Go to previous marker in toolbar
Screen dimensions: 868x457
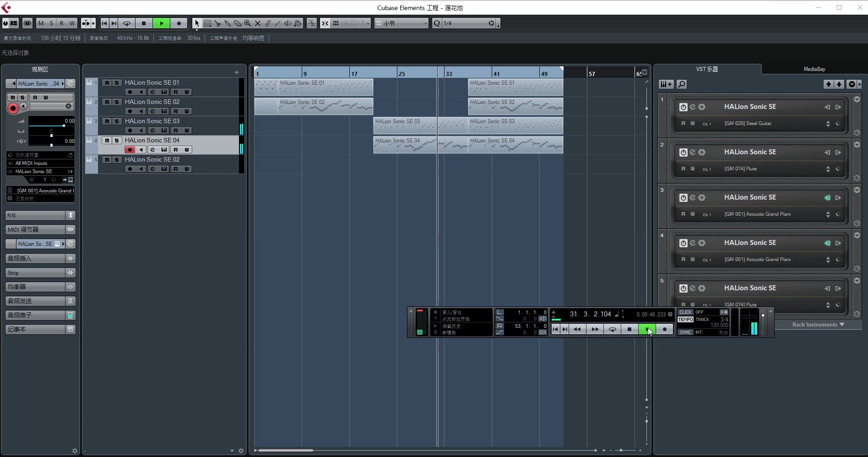pos(104,23)
